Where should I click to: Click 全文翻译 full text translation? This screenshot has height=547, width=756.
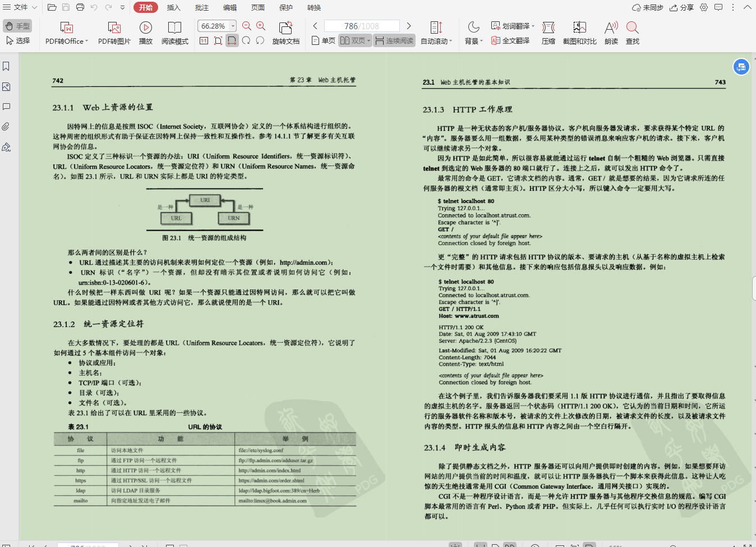tap(510, 40)
